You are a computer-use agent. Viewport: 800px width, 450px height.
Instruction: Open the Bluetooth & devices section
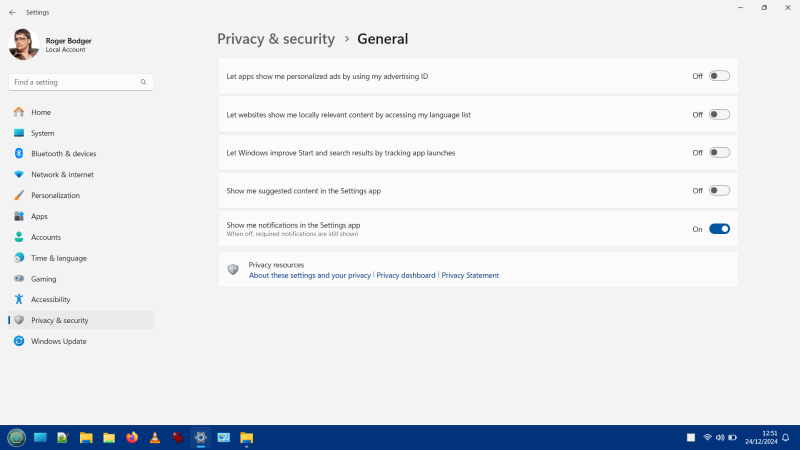63,154
